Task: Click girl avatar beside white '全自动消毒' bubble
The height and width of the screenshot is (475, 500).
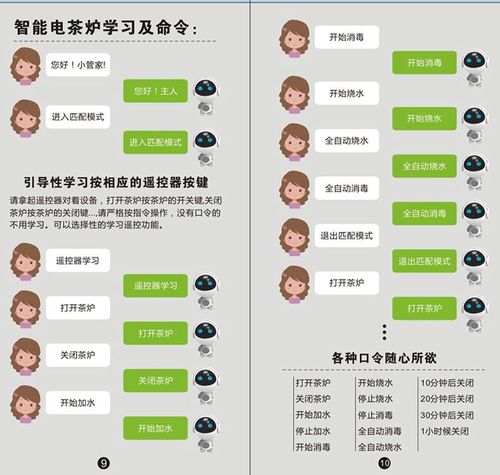Action: tap(294, 190)
